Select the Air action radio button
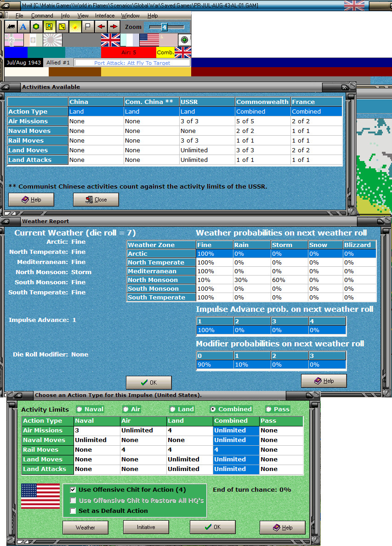Image resolution: width=392 pixels, height=546 pixels. pyautogui.click(x=125, y=409)
